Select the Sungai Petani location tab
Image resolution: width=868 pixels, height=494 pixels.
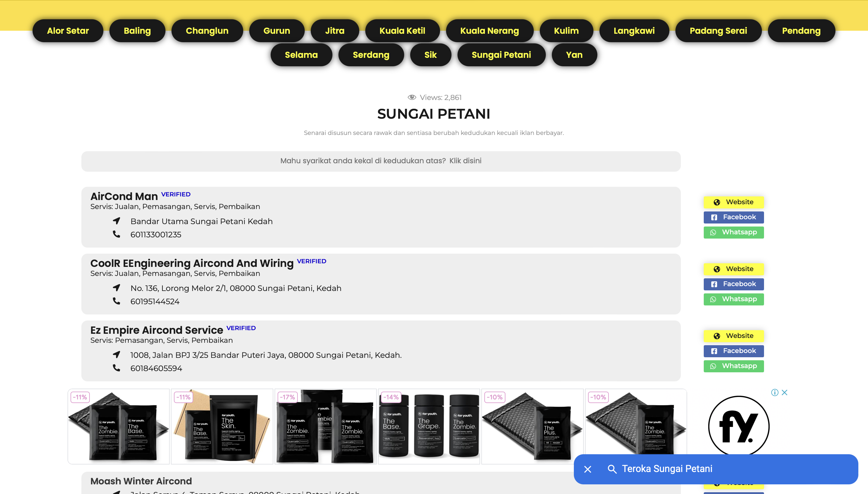[x=501, y=55]
